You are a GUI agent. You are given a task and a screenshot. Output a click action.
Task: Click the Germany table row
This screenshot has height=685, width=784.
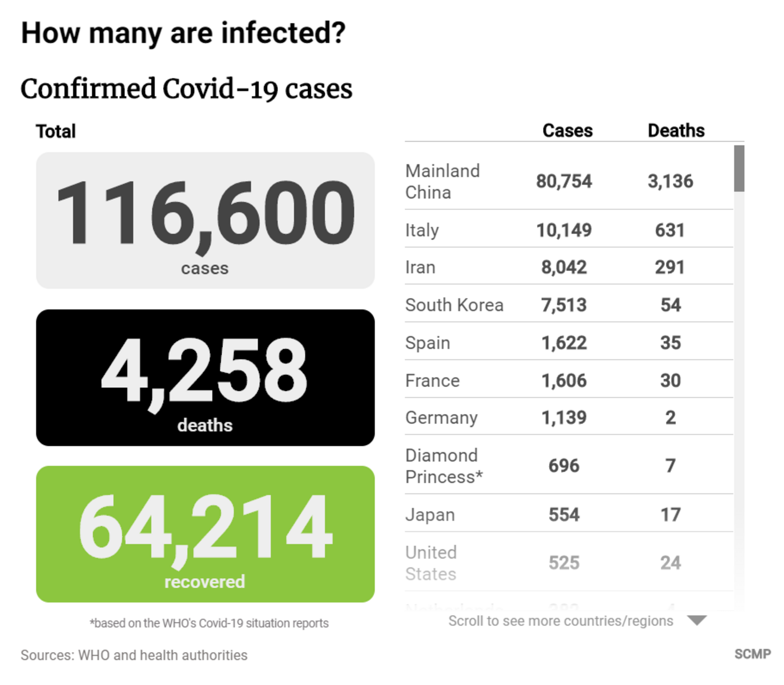pos(568,417)
